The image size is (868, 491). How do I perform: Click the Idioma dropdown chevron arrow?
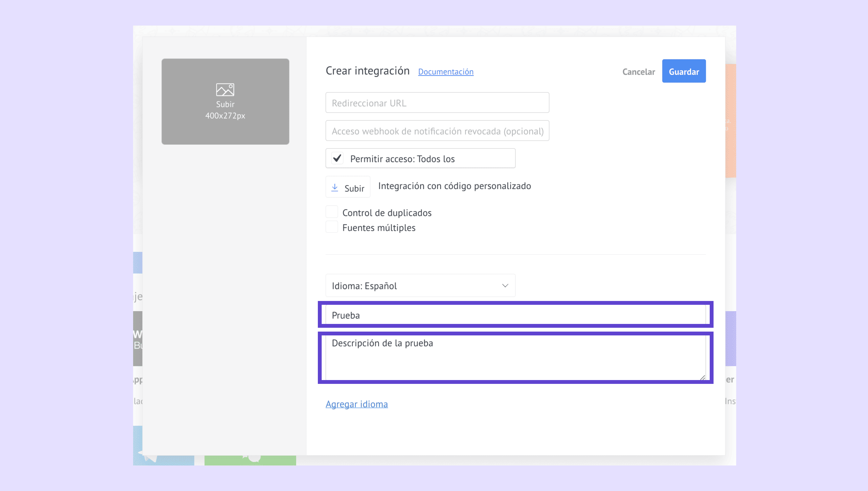505,286
